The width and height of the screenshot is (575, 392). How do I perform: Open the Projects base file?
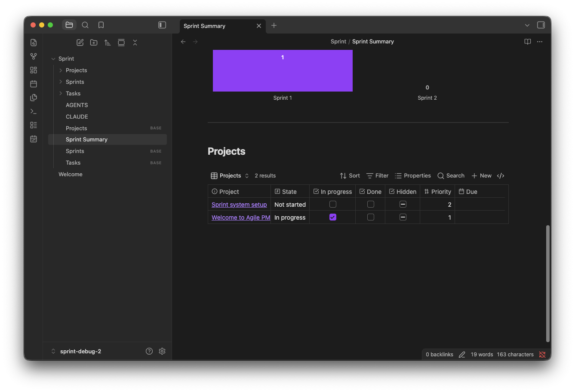point(108,128)
